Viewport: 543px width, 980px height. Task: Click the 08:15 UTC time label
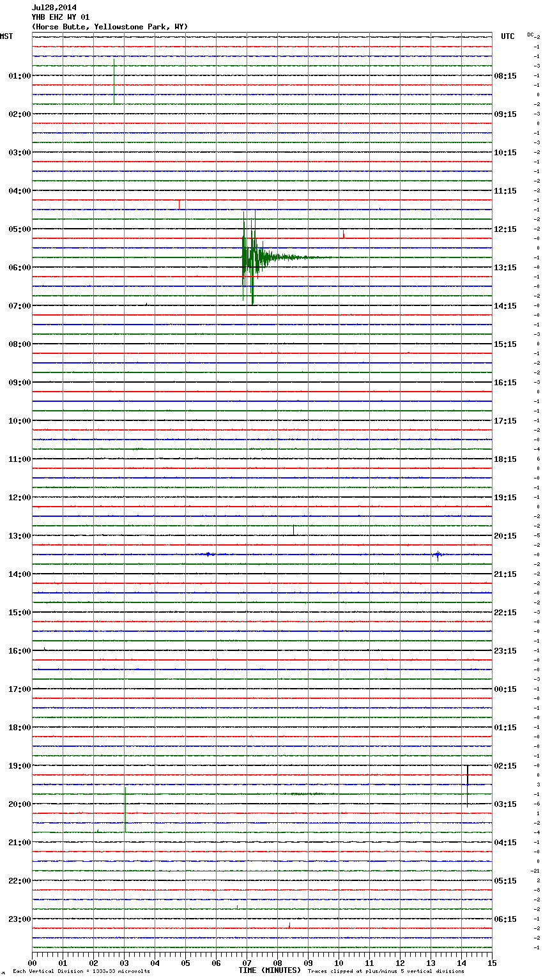tap(505, 76)
